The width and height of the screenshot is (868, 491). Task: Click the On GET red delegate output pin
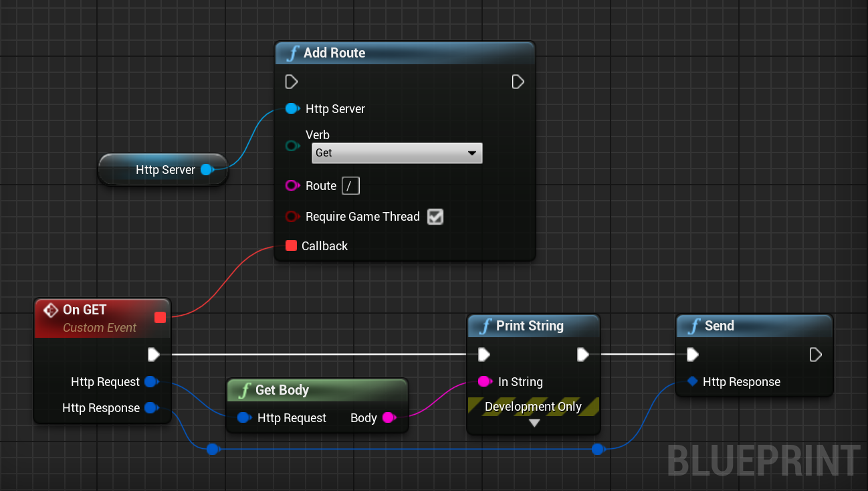coord(160,317)
